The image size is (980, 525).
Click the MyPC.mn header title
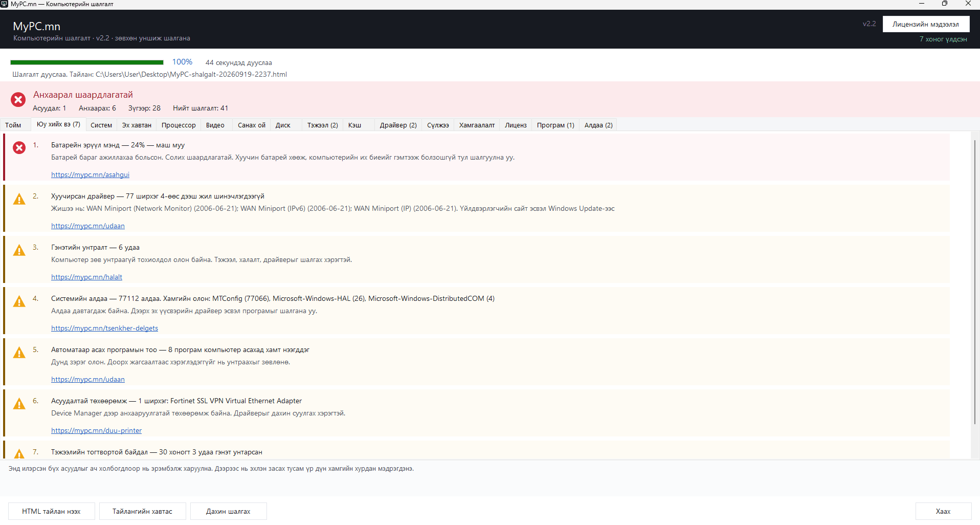[36, 26]
